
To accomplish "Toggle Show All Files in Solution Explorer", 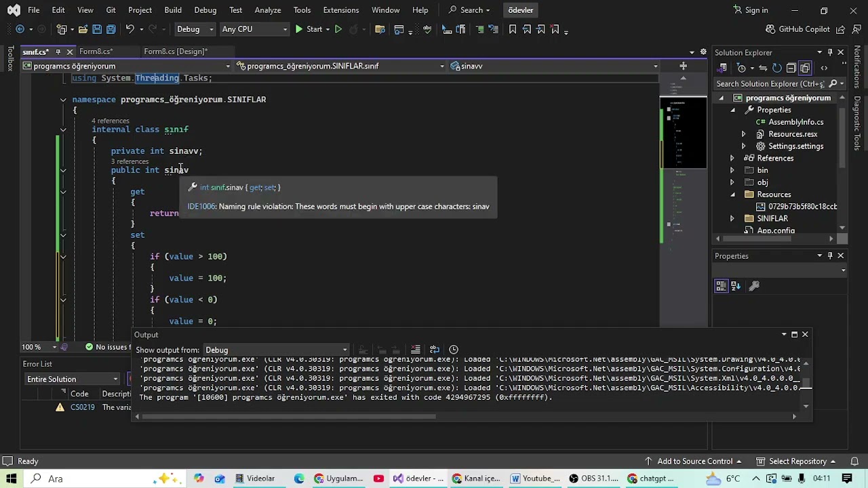I will tap(805, 68).
